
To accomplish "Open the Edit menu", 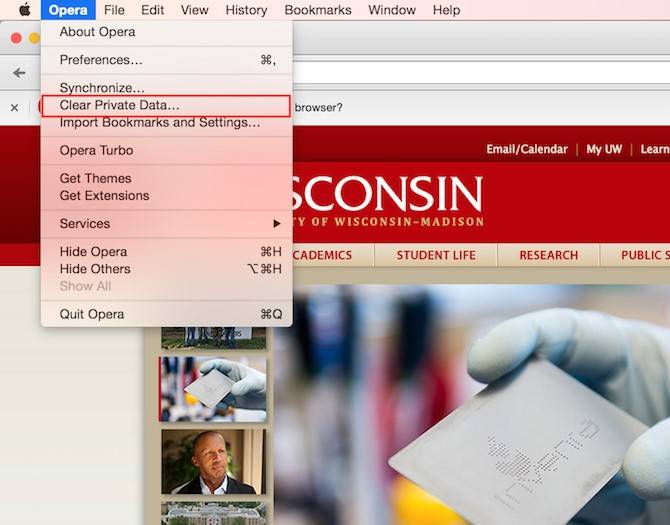I will coord(153,10).
